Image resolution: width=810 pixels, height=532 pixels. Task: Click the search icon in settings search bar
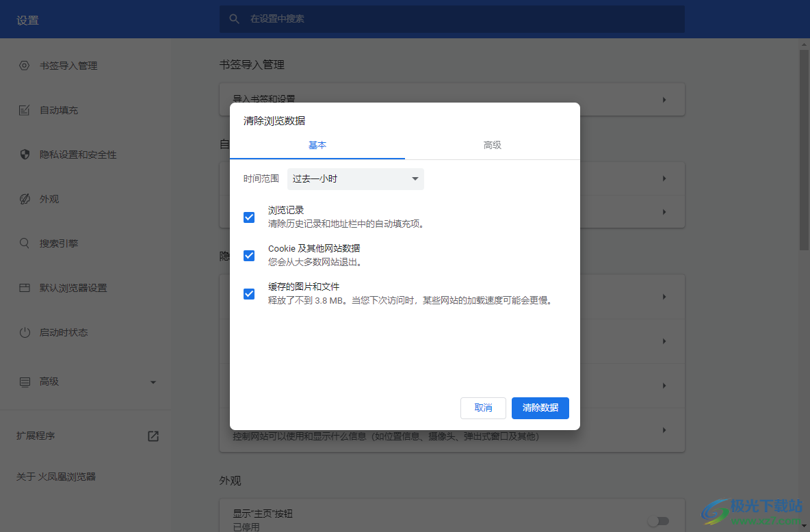[234, 18]
